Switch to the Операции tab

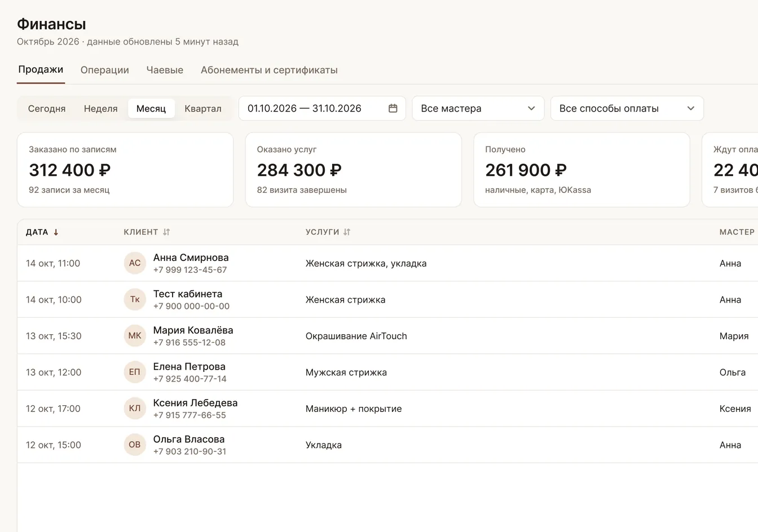pyautogui.click(x=105, y=70)
